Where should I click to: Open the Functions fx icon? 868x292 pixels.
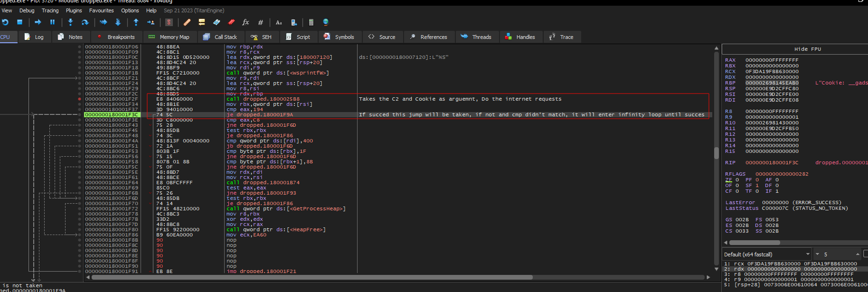pos(245,22)
